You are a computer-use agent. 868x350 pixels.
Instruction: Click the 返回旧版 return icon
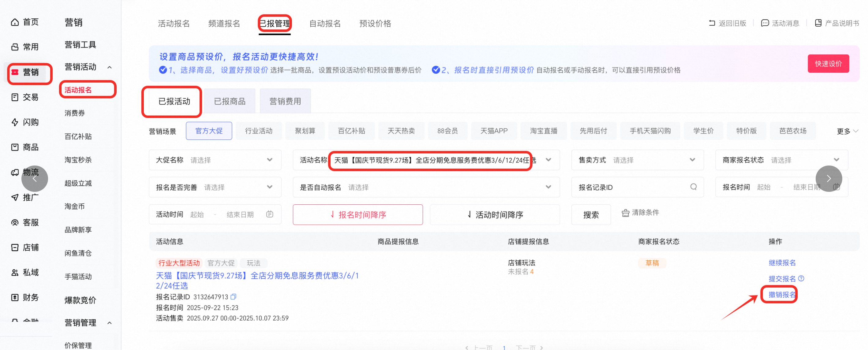712,23
